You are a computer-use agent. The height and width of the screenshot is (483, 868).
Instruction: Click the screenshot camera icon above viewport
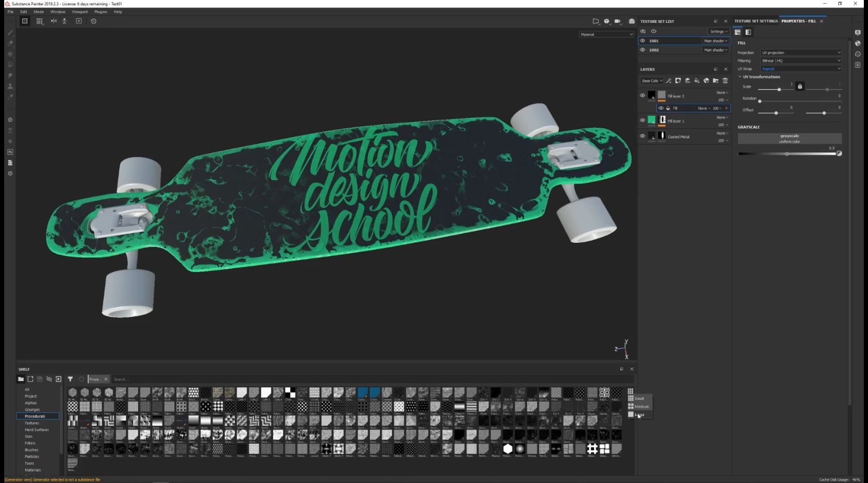click(x=632, y=21)
